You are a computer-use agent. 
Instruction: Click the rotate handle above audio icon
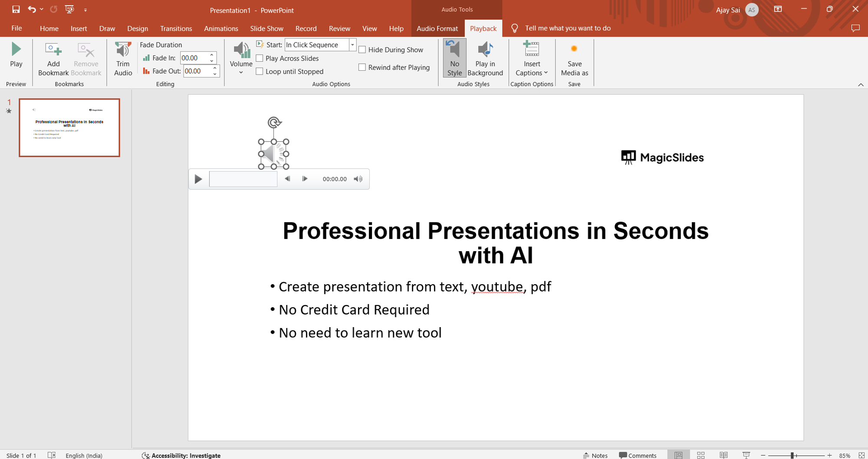tap(274, 123)
